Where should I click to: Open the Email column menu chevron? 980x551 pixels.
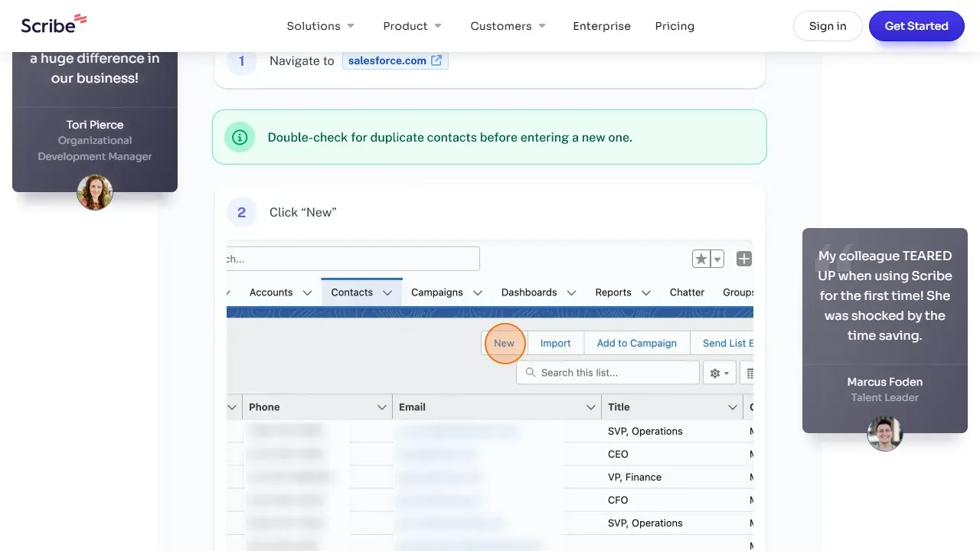pyautogui.click(x=590, y=407)
